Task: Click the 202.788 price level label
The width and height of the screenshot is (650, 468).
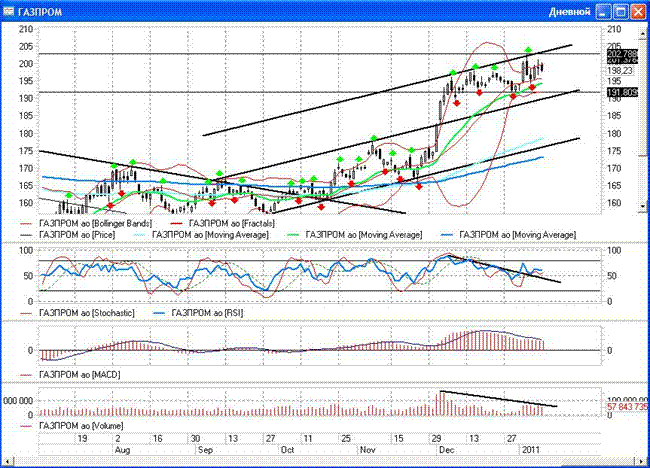Action: click(622, 54)
